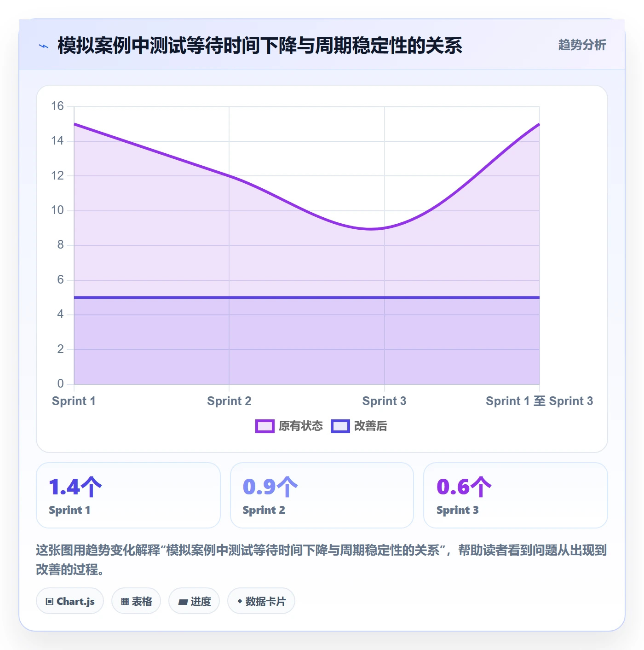Image resolution: width=644 pixels, height=650 pixels.
Task: Click the 进度 chip bar icon
Action: pyautogui.click(x=183, y=602)
